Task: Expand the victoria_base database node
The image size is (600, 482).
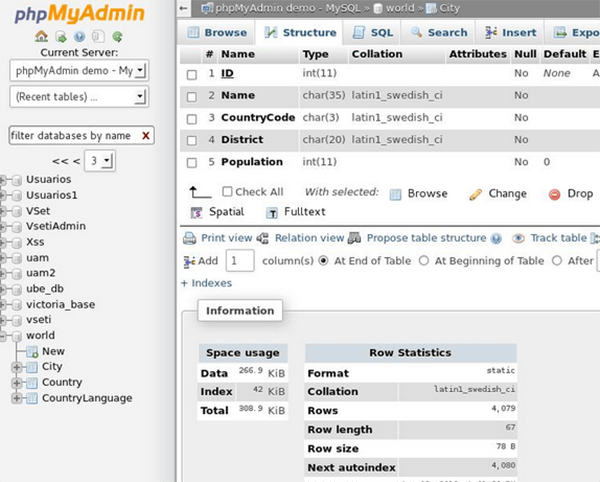Action: (x=3, y=305)
